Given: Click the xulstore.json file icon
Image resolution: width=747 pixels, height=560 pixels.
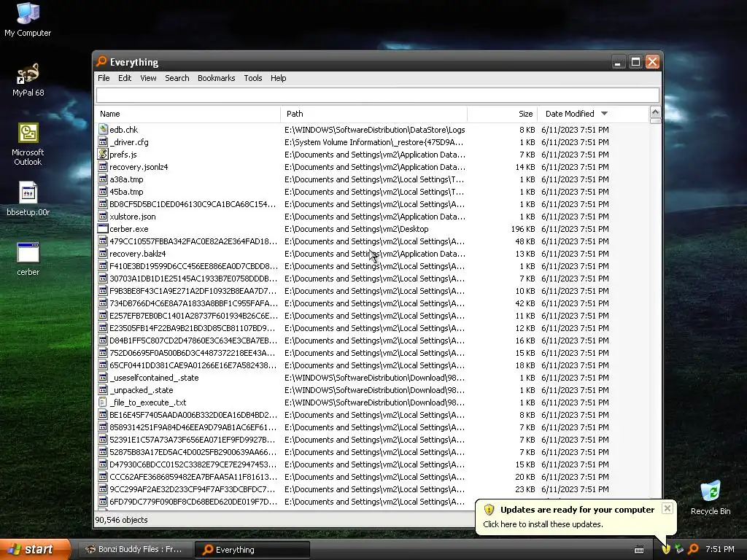Looking at the screenshot, I should pos(103,216).
